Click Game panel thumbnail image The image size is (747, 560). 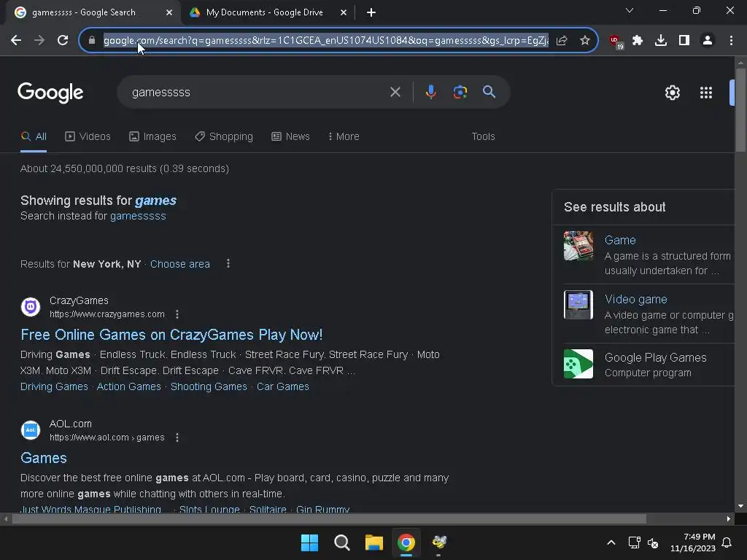click(578, 246)
